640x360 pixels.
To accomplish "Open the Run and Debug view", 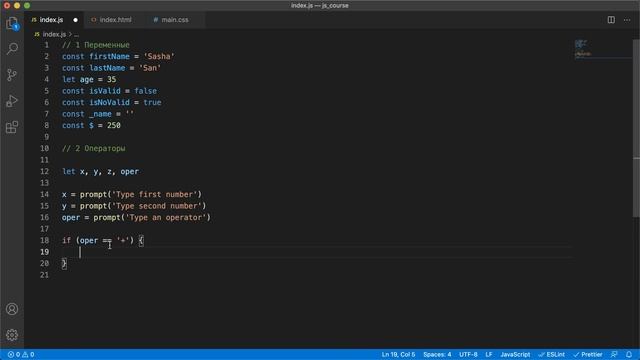I will tap(12, 101).
